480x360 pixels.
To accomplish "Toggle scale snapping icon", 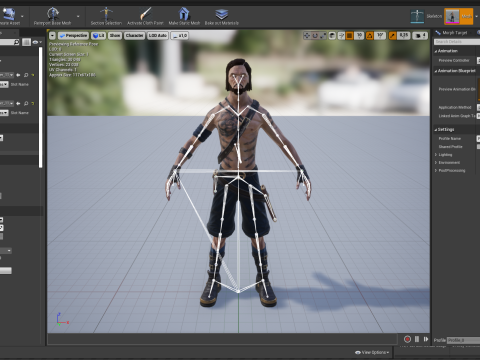I will 392,35.
